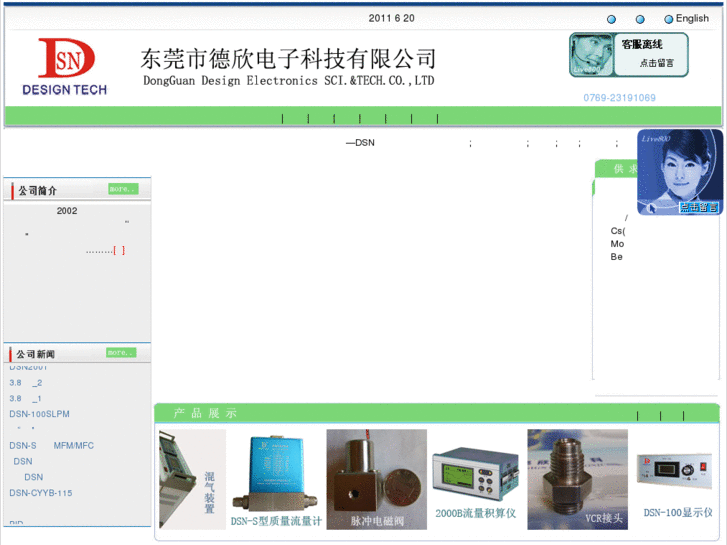The image size is (727, 545).
Task: Click the Cs( entry in the side panel
Action: (x=618, y=231)
